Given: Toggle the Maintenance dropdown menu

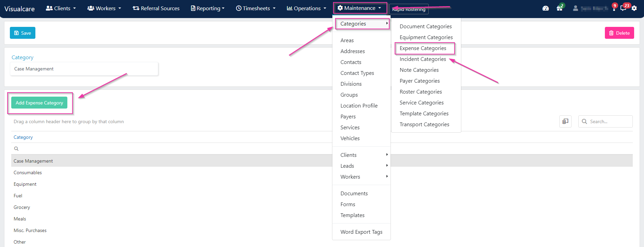Looking at the screenshot, I should click(360, 8).
